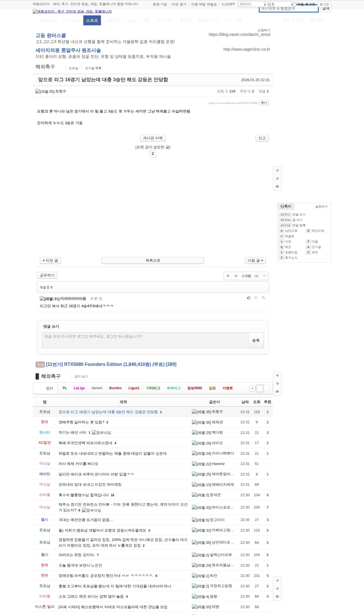364x615 pixels.
Task: Click the down arrow in the floating widget above 단축키
Action: [x=277, y=179]
